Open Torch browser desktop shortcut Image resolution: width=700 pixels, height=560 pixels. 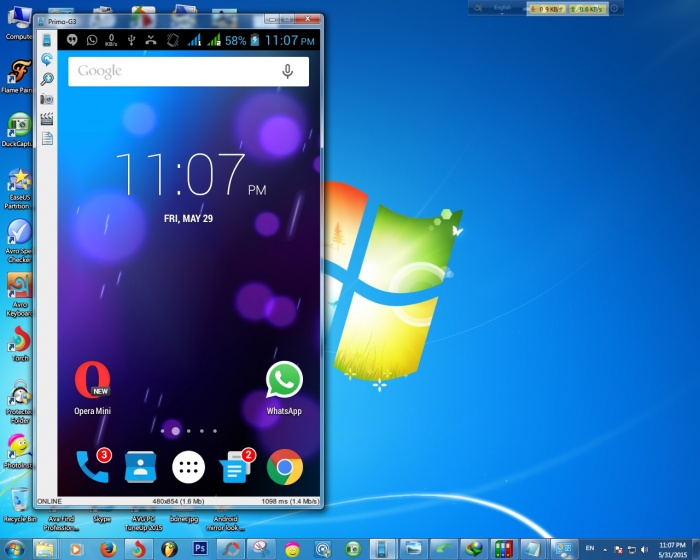[20, 344]
